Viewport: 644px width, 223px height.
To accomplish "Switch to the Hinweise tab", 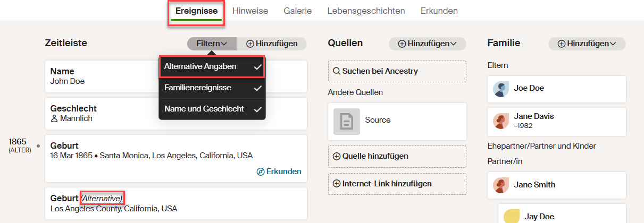I will 250,11.
